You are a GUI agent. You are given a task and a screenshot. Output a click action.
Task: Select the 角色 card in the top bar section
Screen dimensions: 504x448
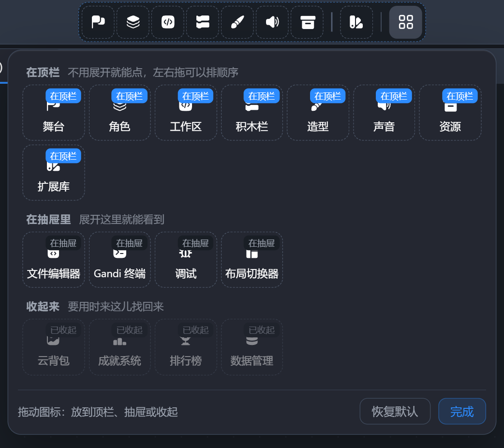click(x=119, y=113)
